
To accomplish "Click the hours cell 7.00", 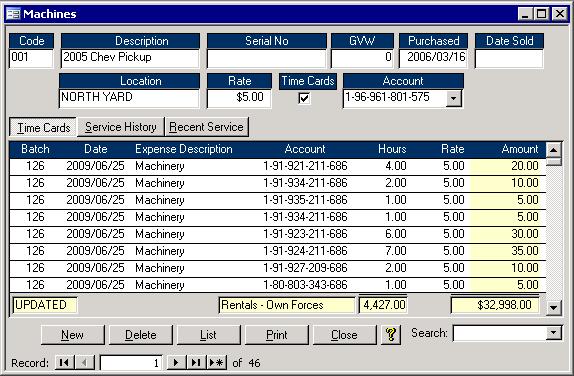I will point(395,251).
